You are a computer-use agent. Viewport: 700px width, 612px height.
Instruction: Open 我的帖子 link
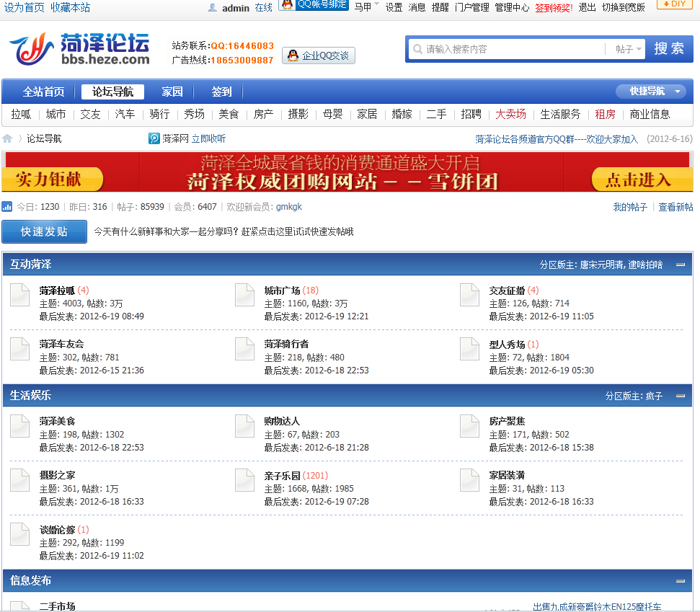tap(630, 207)
